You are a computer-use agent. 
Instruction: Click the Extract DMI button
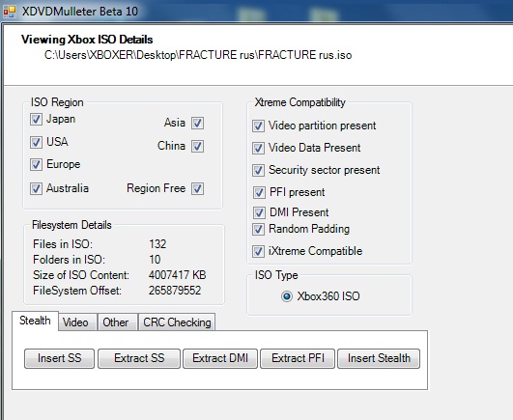(220, 358)
